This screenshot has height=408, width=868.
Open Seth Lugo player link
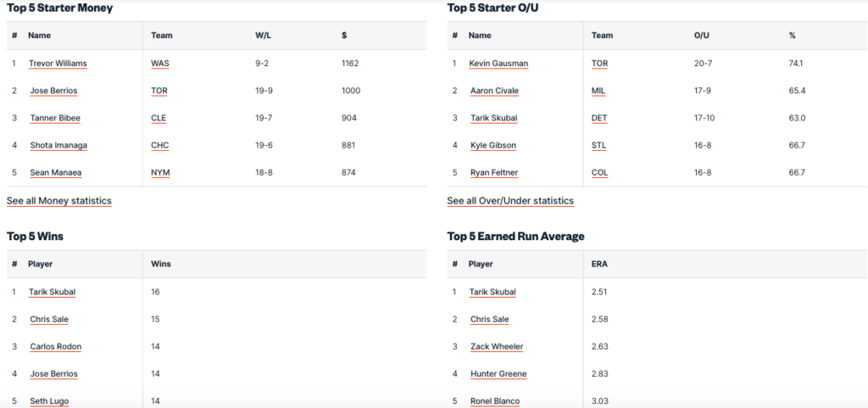tap(49, 401)
